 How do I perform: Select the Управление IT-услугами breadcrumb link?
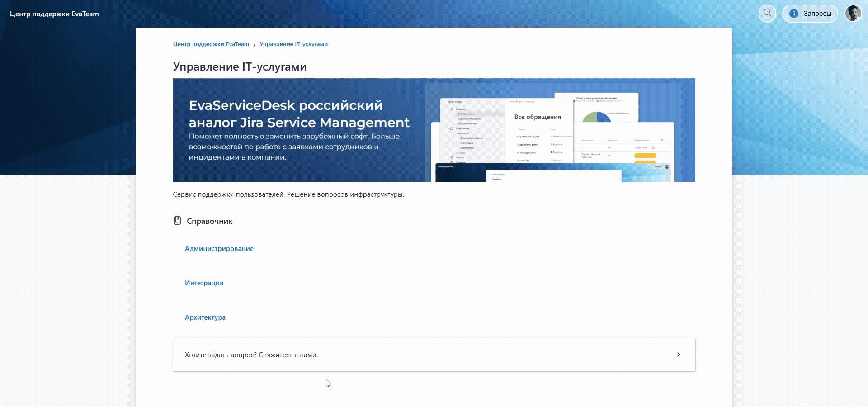click(x=293, y=44)
